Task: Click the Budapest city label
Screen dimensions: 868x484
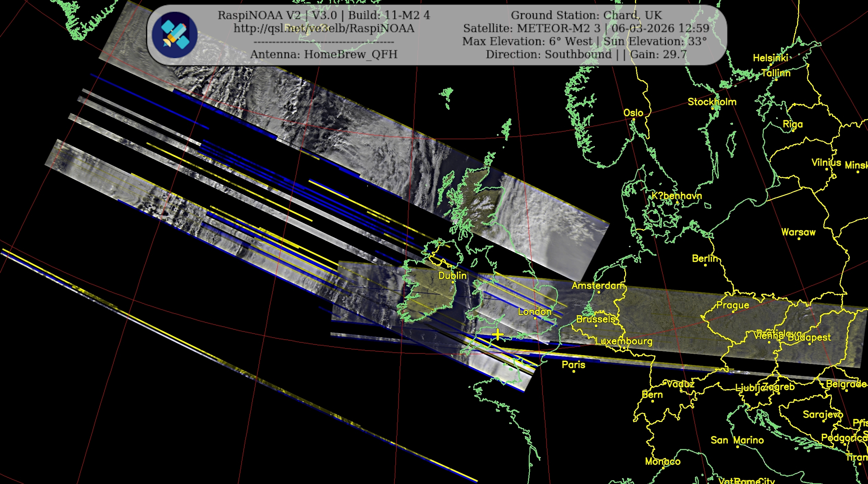Action: [x=809, y=337]
